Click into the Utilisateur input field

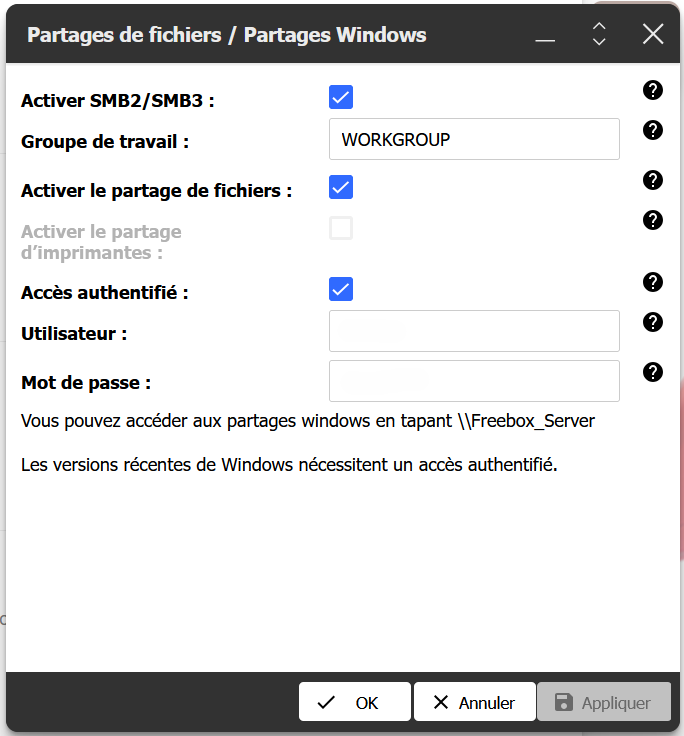pyautogui.click(x=474, y=331)
